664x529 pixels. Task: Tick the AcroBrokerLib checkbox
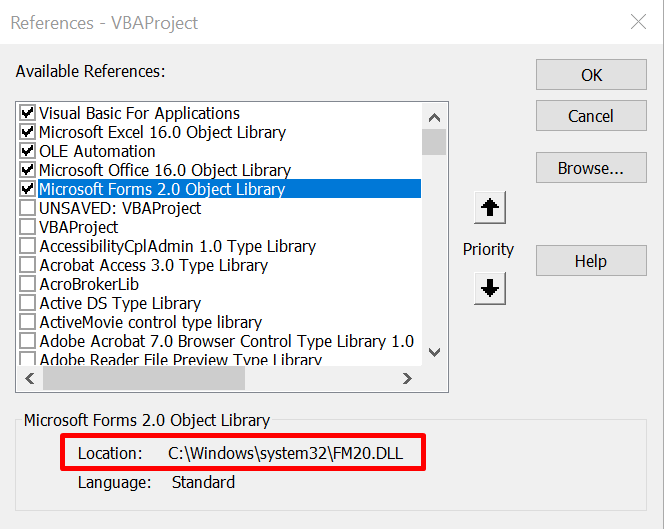pyautogui.click(x=28, y=284)
